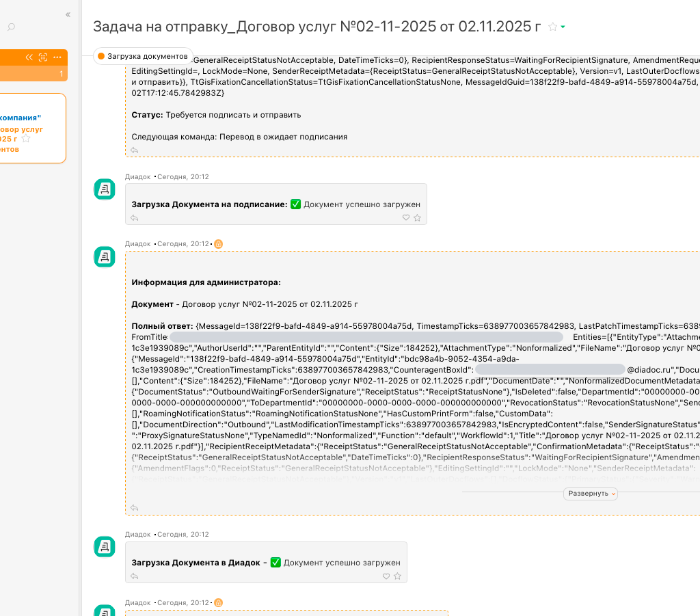Star the 'Загрузка Документа на подписание' message

tap(417, 218)
